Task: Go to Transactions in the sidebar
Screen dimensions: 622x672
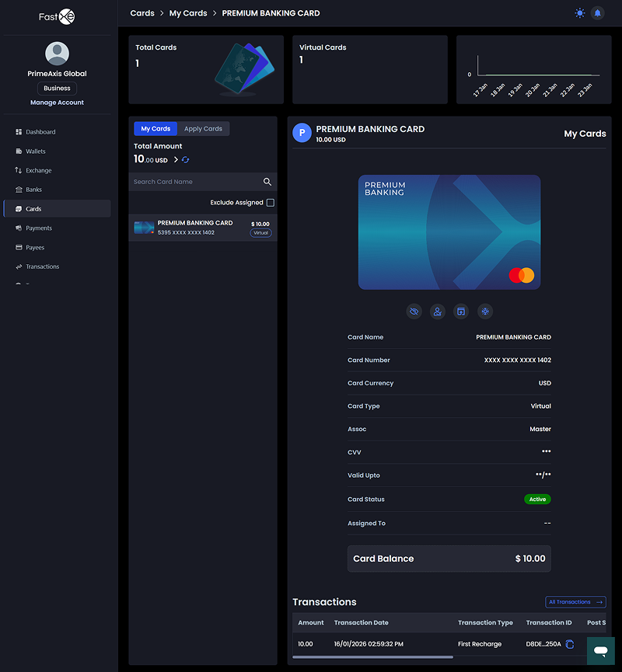Action: click(x=42, y=266)
